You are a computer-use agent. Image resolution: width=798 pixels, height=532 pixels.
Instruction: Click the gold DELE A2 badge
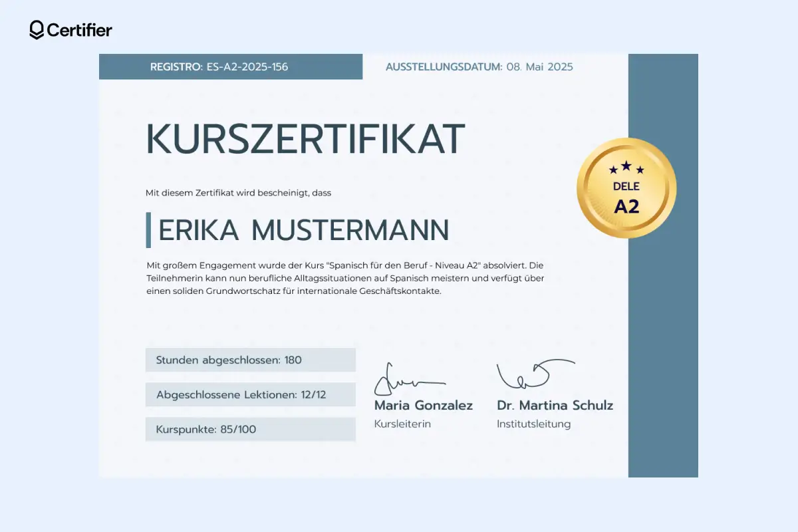626,188
